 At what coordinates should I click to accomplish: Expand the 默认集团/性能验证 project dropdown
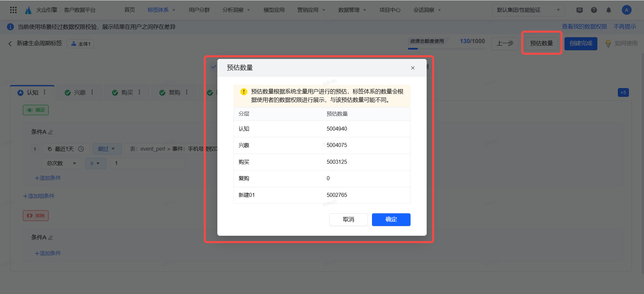tap(528, 10)
